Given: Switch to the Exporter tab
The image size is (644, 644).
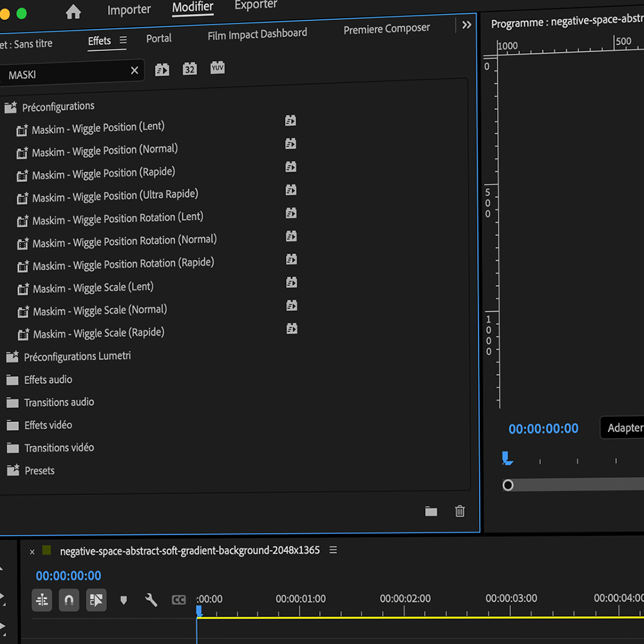Looking at the screenshot, I should point(256,6).
